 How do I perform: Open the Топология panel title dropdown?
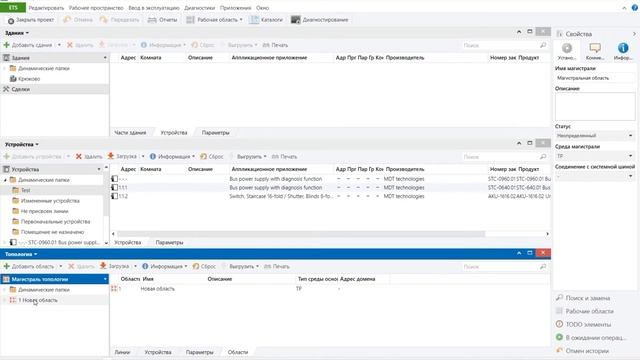[21, 254]
